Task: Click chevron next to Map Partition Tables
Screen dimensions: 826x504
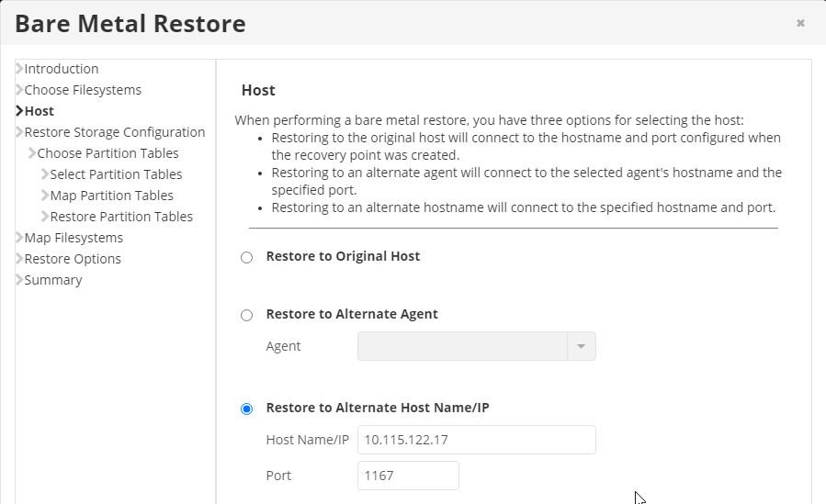Action: tap(45, 196)
